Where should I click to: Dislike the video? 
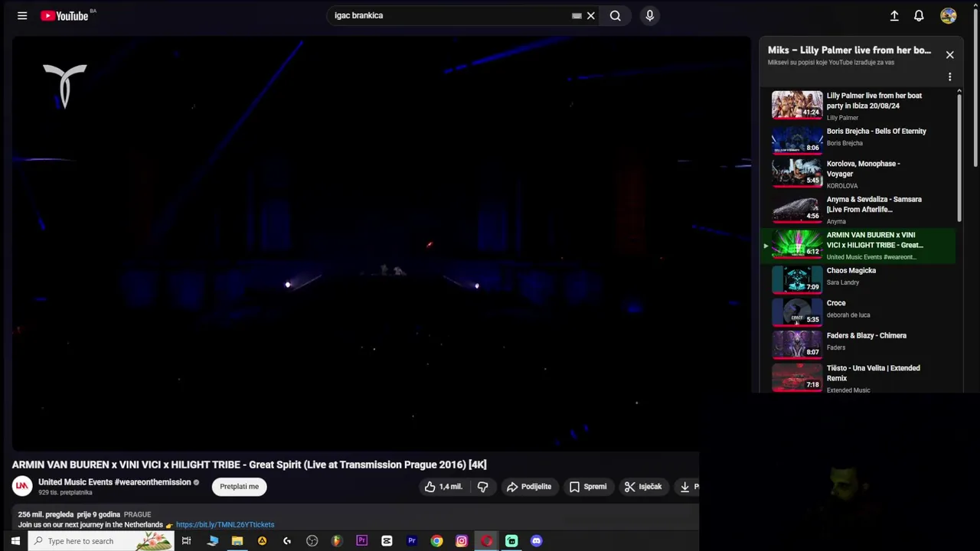click(483, 487)
